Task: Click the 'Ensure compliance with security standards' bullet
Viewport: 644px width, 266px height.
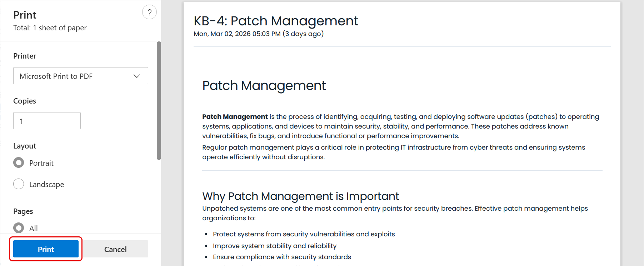Action: point(282,257)
